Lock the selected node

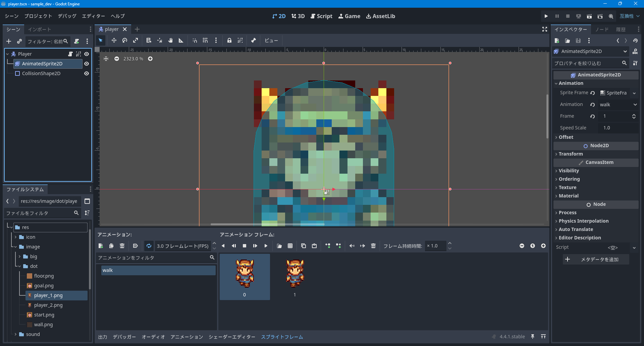point(229,41)
